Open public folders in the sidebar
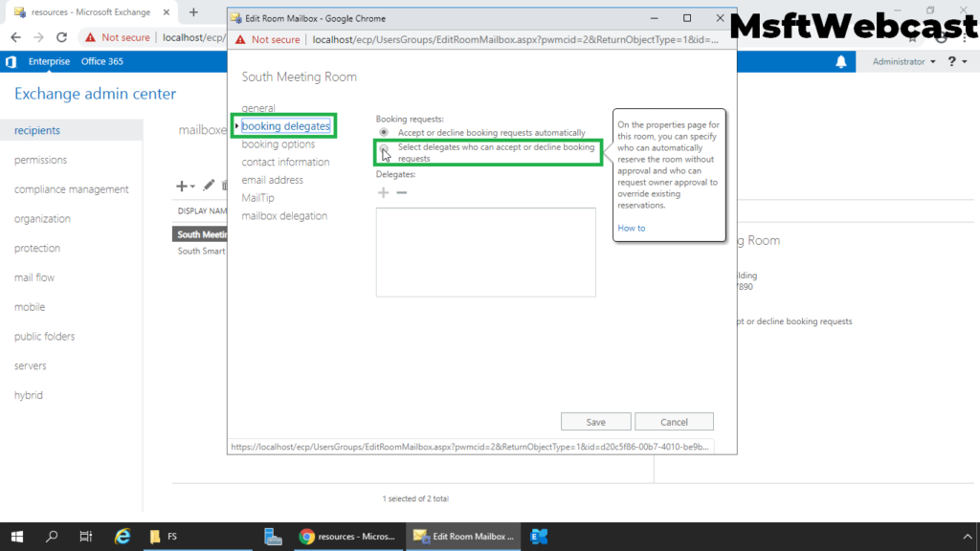Viewport: 980px width, 551px height. 44,336
